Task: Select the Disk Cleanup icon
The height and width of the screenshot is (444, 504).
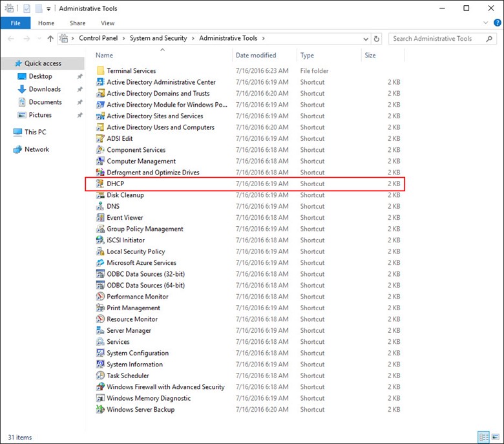Action: pos(100,195)
